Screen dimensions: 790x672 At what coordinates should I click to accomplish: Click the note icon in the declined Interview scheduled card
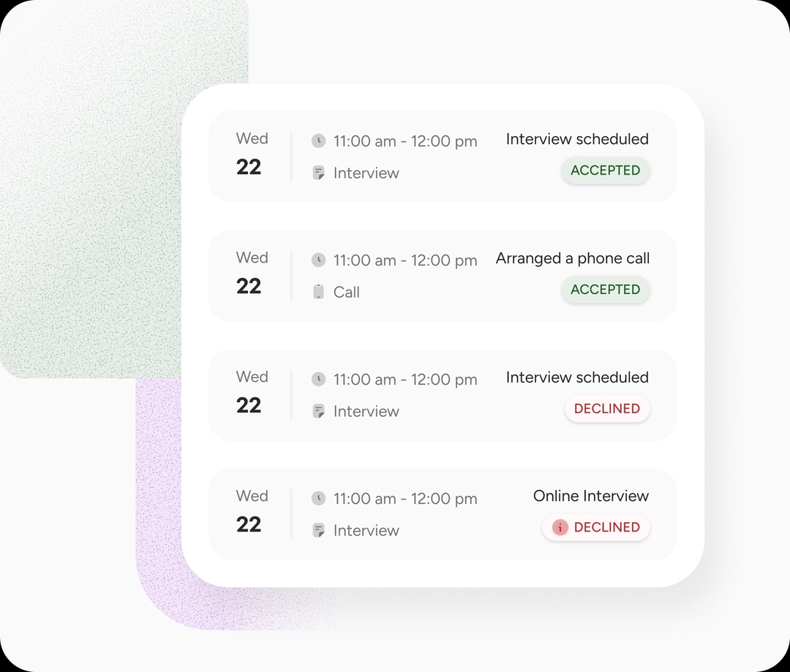coord(318,411)
